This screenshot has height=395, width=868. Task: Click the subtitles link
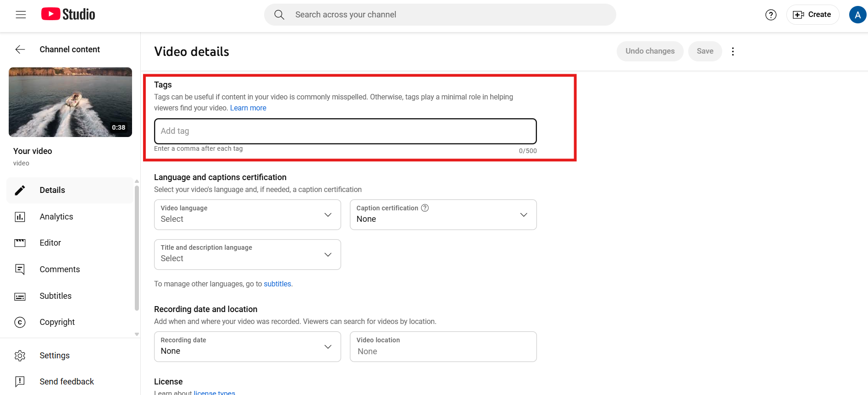pyautogui.click(x=277, y=284)
